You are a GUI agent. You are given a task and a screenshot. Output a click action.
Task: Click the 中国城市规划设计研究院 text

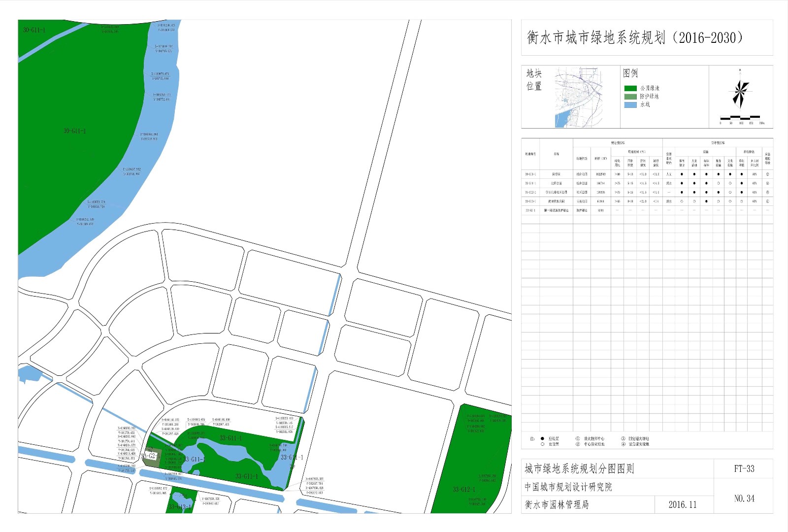[x=568, y=487]
